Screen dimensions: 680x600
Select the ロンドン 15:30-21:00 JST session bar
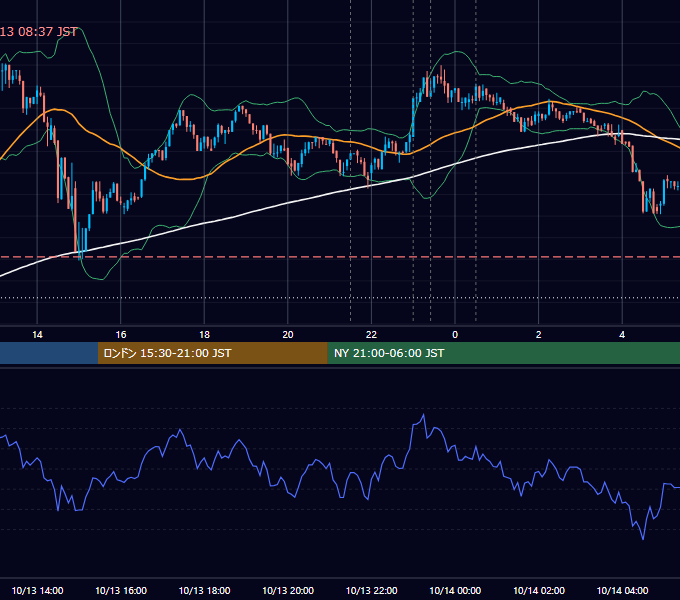click(212, 353)
